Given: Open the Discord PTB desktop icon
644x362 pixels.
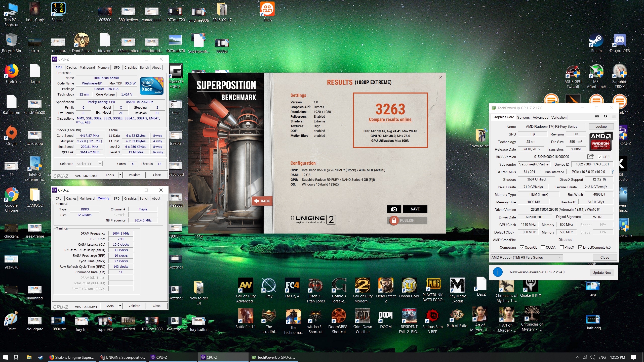Looking at the screenshot, I should (620, 43).
